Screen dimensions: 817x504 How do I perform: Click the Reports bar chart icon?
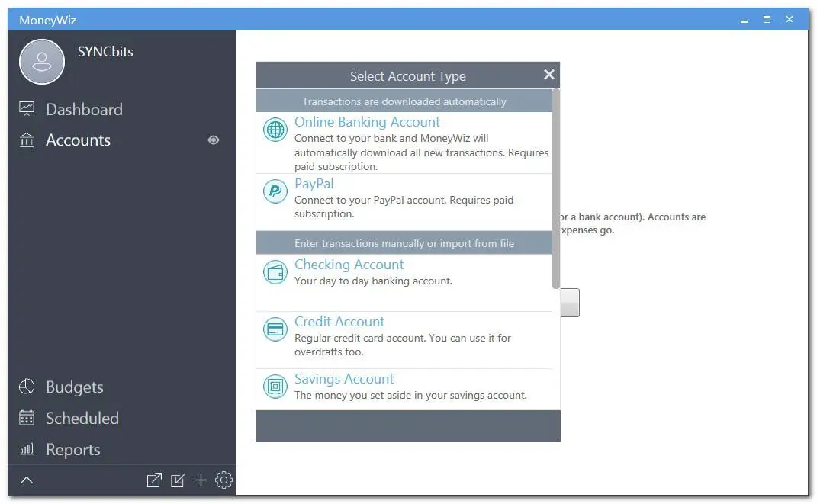pos(27,449)
